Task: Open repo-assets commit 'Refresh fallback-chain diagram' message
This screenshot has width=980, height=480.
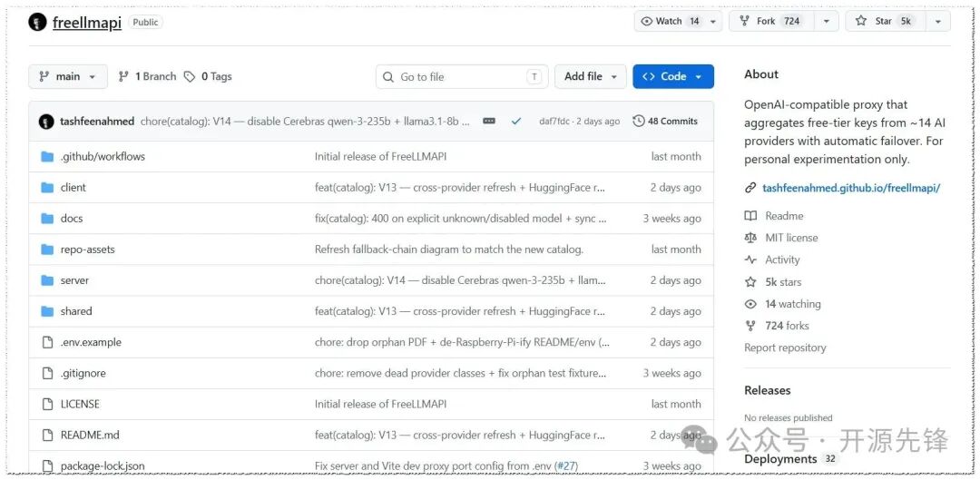Action: pyautogui.click(x=449, y=250)
